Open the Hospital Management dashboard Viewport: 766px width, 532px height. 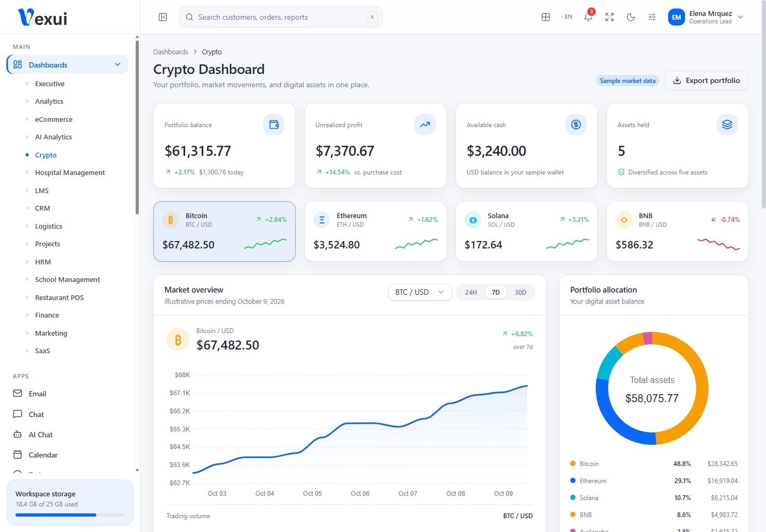[70, 172]
